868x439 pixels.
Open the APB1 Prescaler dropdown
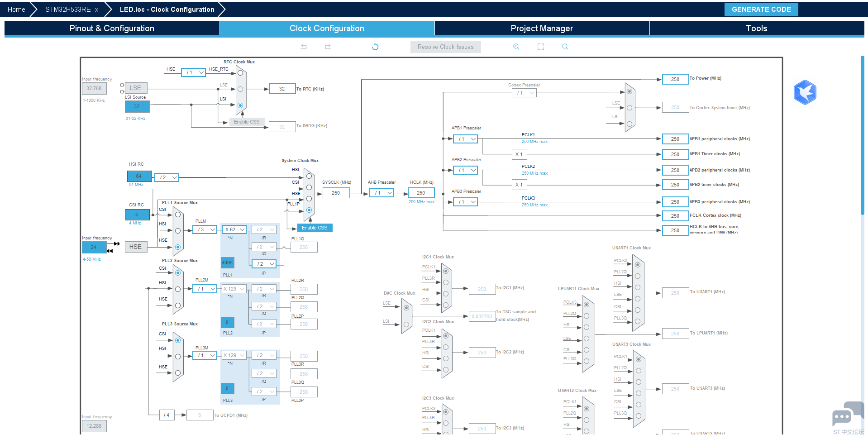click(x=465, y=139)
